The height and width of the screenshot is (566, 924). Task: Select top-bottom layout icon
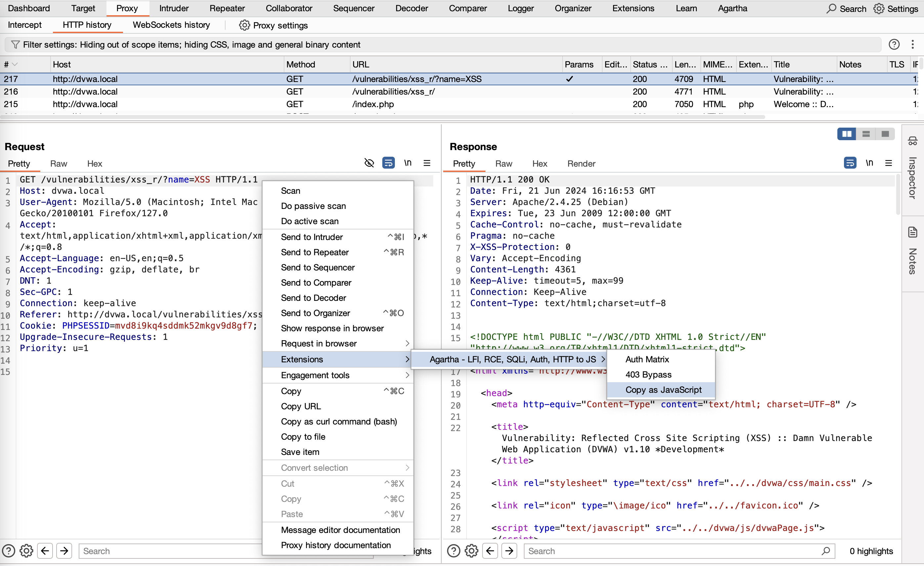coord(866,134)
